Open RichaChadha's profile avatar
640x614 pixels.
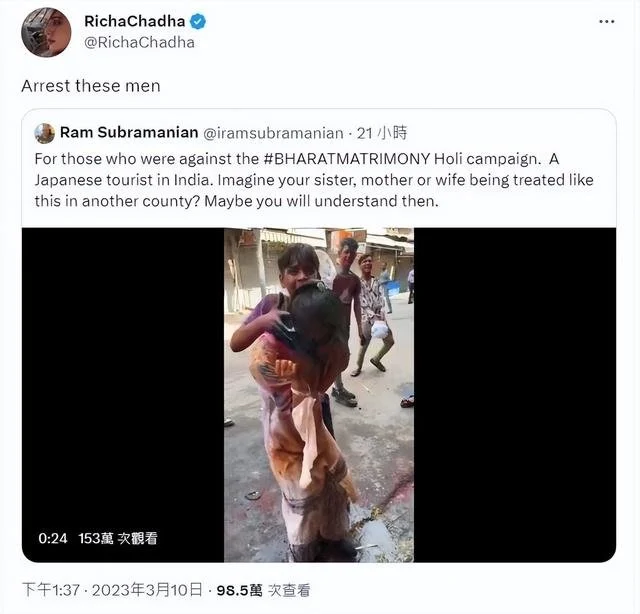tap(46, 33)
